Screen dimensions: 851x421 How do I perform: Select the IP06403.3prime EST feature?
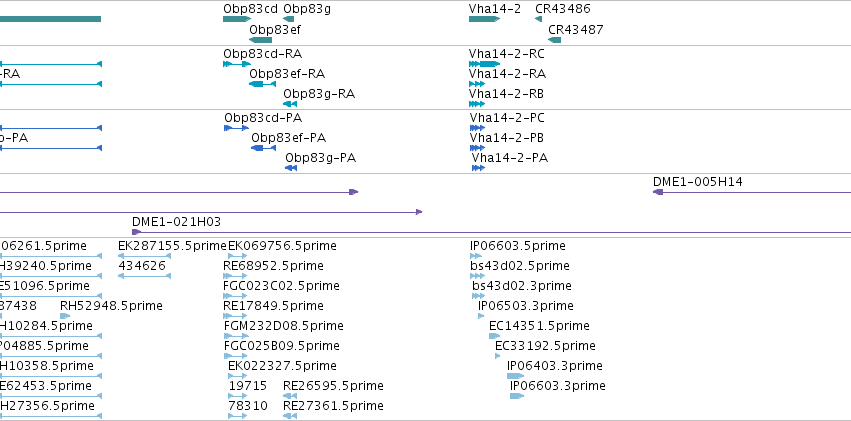point(516,376)
